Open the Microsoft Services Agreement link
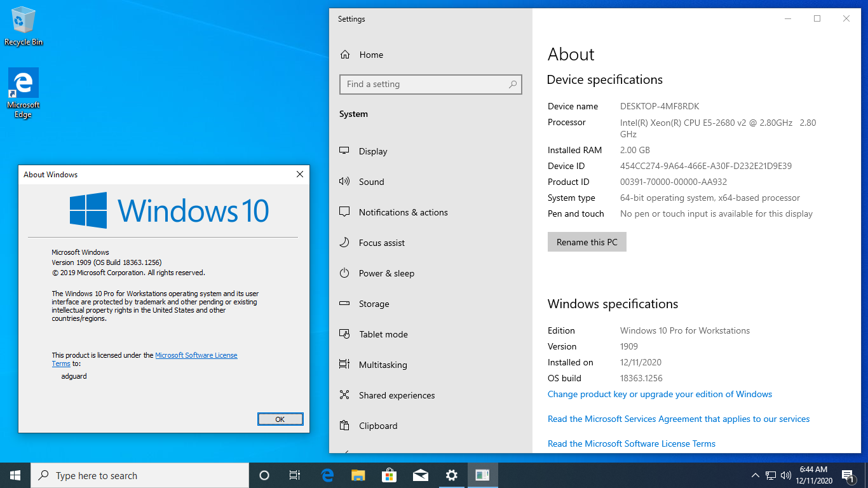868x488 pixels. (679, 419)
